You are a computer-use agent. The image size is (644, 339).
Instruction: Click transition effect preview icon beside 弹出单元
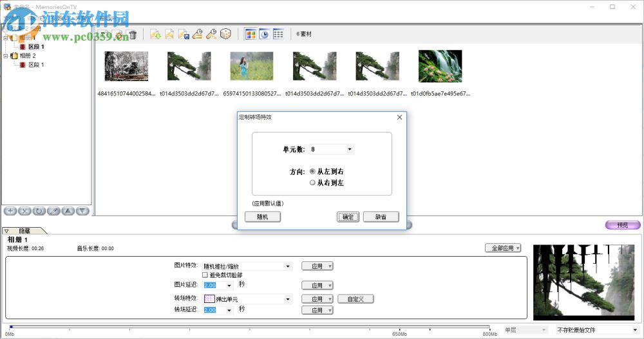(209, 299)
